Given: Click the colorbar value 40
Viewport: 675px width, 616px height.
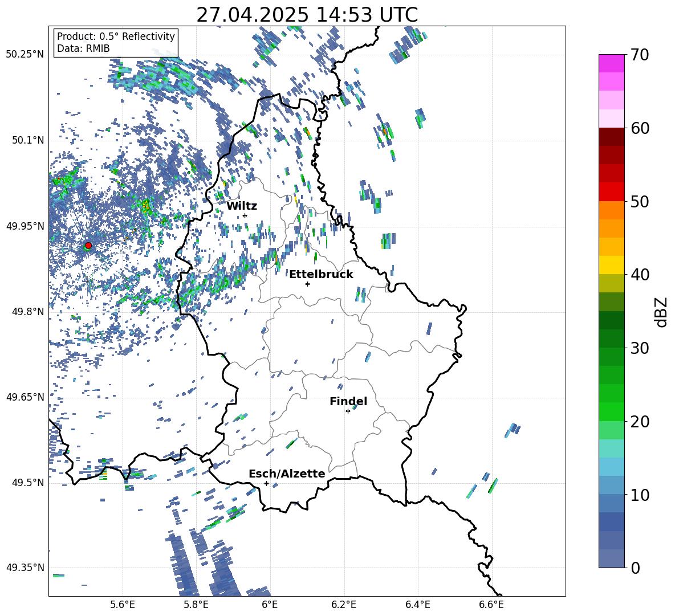Looking at the screenshot, I should tap(640, 275).
